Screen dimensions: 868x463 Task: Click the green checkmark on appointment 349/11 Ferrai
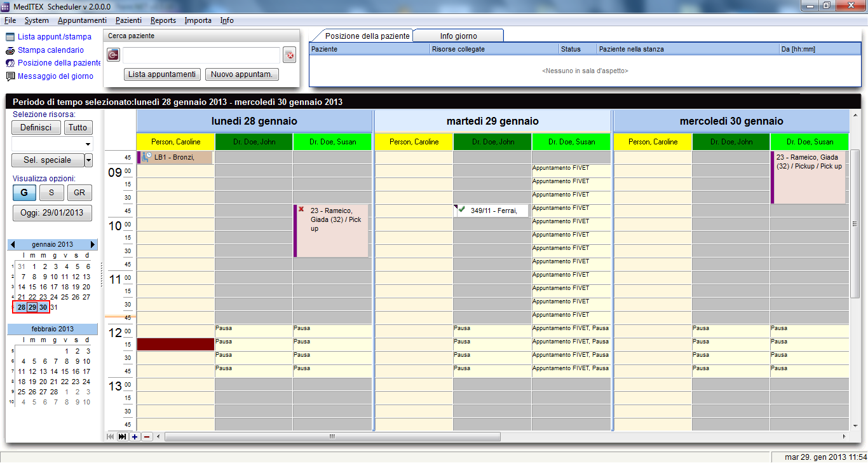pos(461,209)
